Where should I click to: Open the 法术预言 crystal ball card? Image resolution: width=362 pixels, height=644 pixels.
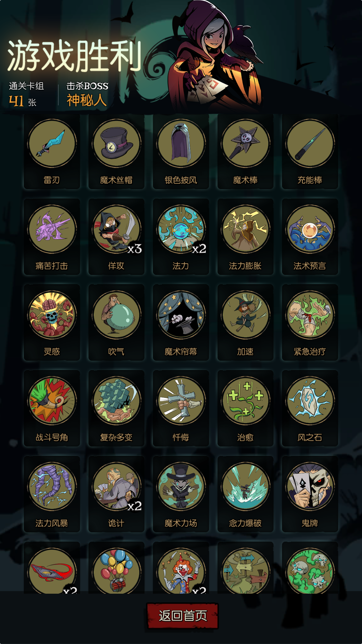tap(310, 237)
